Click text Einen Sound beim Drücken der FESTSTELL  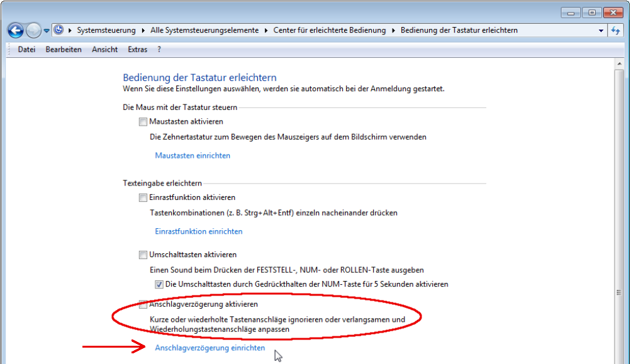pos(286,270)
